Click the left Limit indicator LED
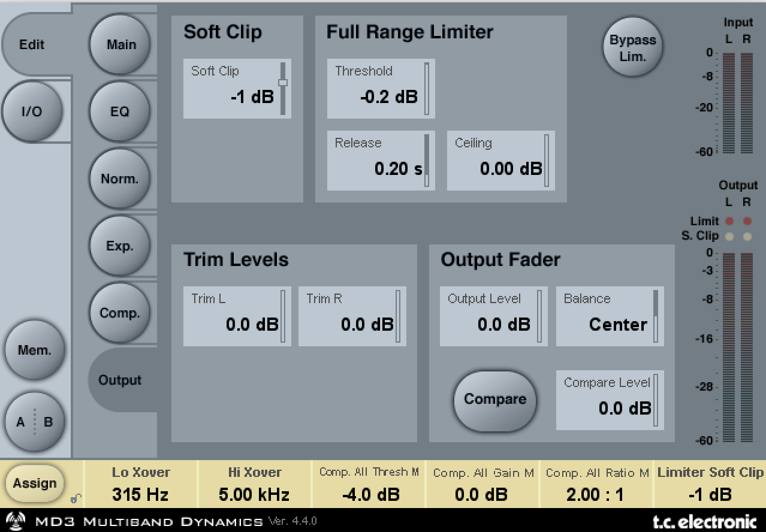 tap(729, 221)
